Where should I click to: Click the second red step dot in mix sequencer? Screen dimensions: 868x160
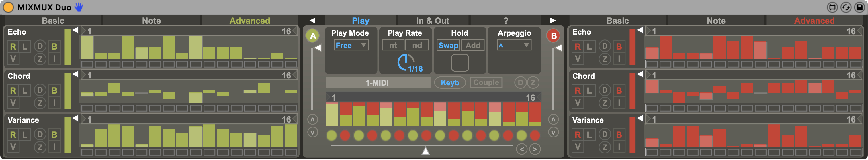point(372,135)
